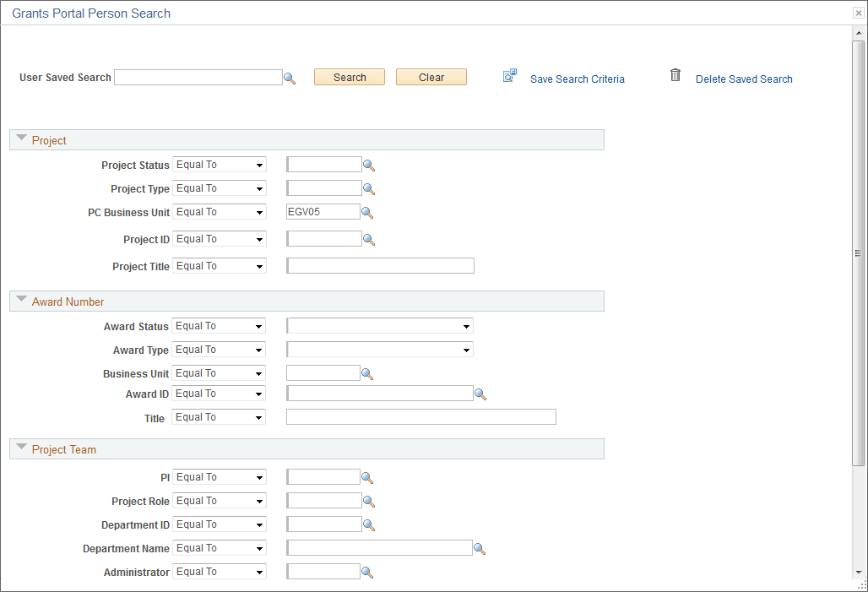Open the PC Business Unit lookup magnifier

click(x=368, y=212)
